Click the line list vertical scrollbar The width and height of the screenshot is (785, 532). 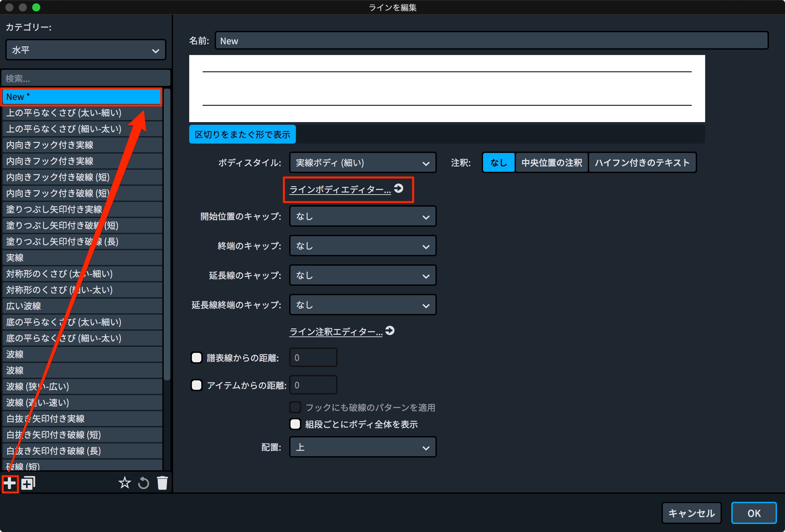click(167, 235)
